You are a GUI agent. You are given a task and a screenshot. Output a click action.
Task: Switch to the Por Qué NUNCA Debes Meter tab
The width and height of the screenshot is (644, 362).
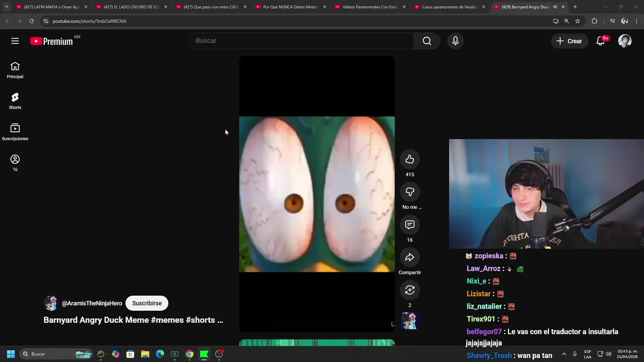click(290, 7)
